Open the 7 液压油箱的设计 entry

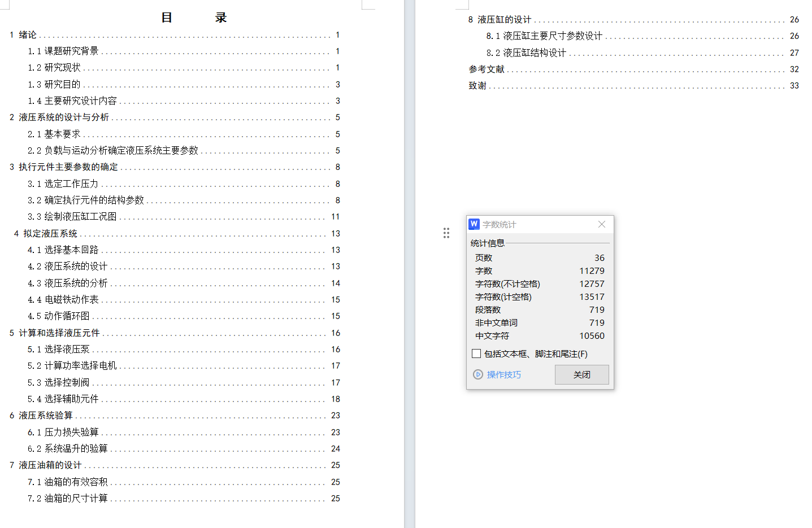tap(175, 465)
